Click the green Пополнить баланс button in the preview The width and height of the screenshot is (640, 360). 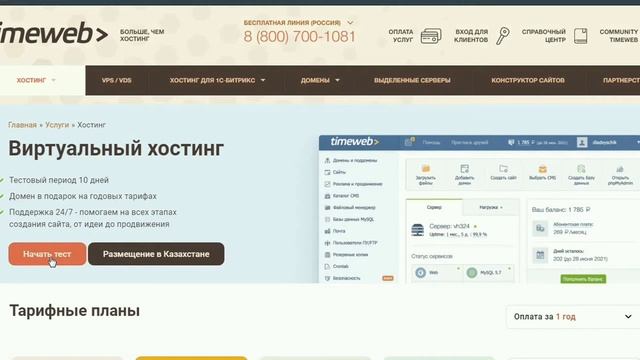pos(583,279)
